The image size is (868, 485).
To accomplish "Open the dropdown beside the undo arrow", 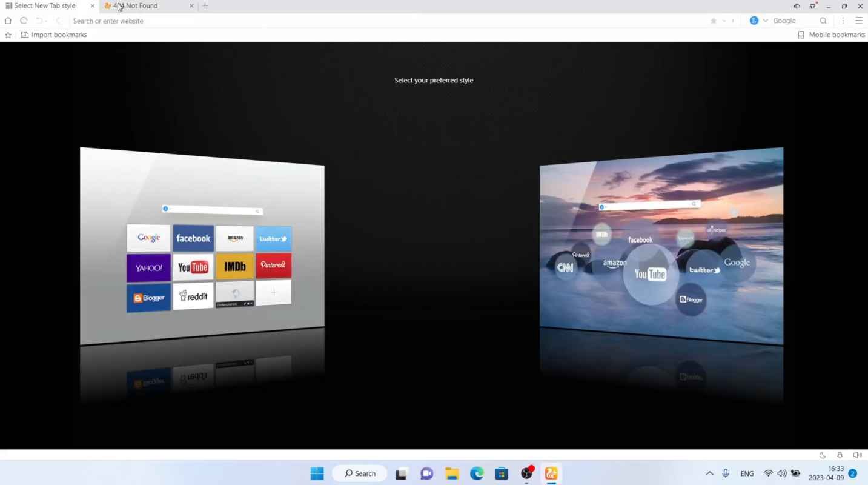I will 46,21.
